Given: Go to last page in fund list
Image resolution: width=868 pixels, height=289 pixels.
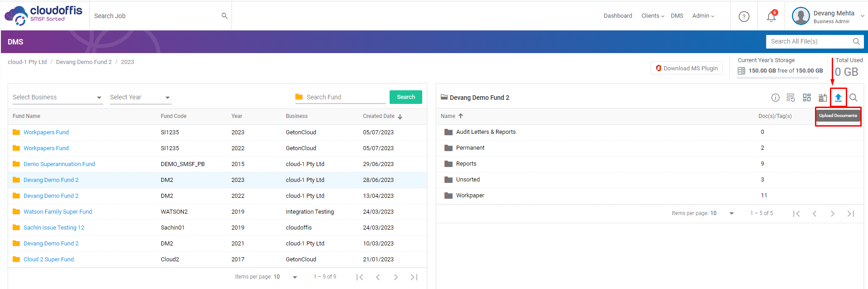Looking at the screenshot, I should 414,277.
